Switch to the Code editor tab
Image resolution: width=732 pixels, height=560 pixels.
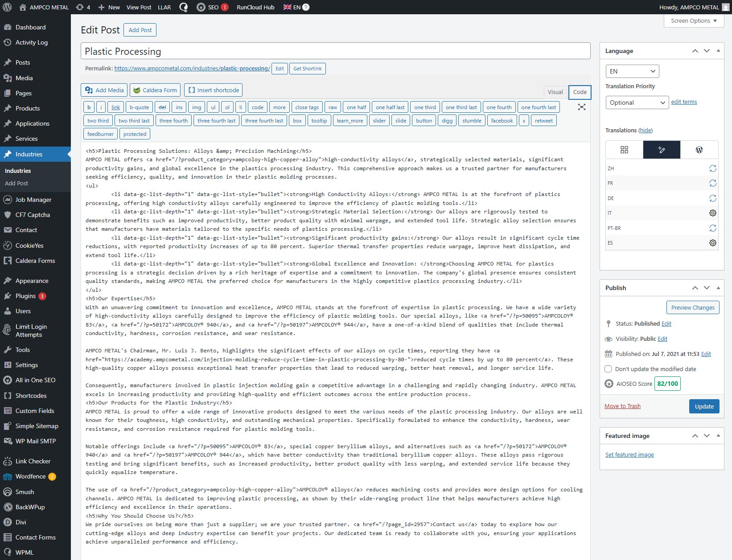pos(580,92)
